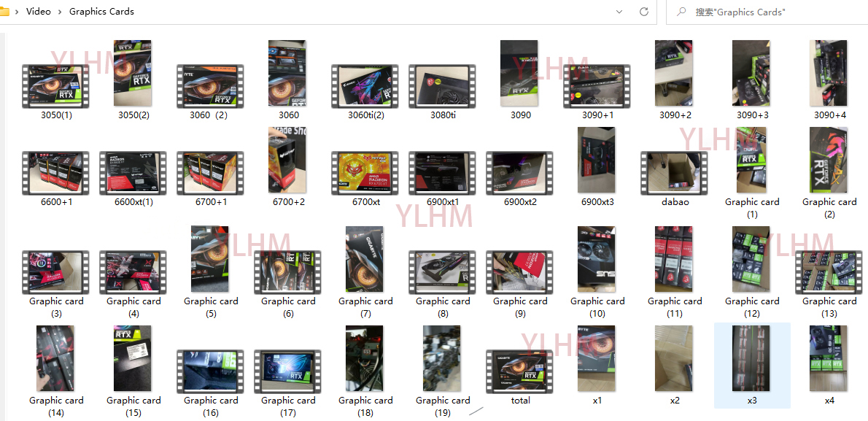The width and height of the screenshot is (868, 421).
Task: Select Graphic card (16) video file
Action: pos(210,371)
